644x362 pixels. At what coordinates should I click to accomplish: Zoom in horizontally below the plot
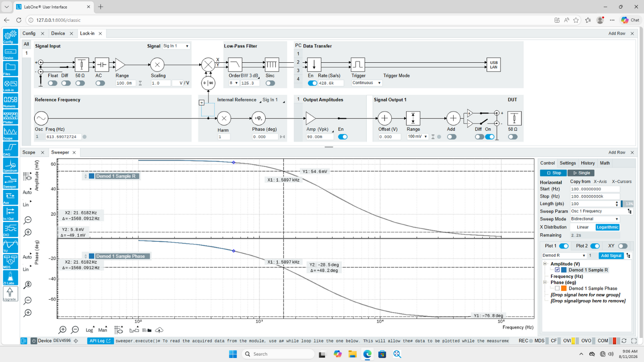tap(62, 330)
